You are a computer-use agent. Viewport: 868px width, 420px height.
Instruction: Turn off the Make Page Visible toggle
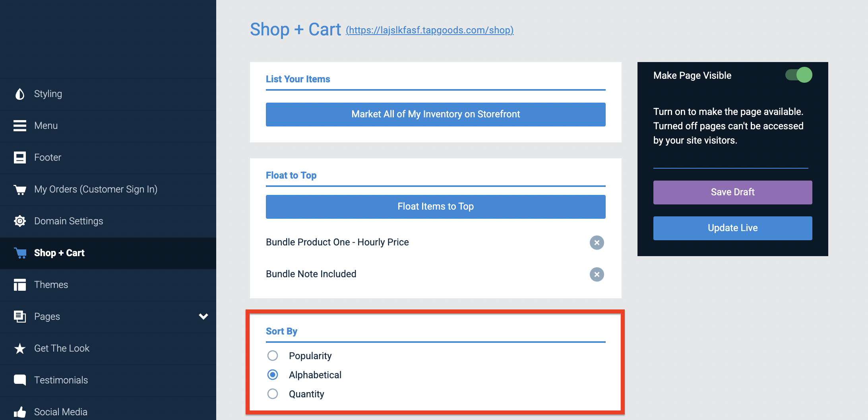tap(798, 75)
